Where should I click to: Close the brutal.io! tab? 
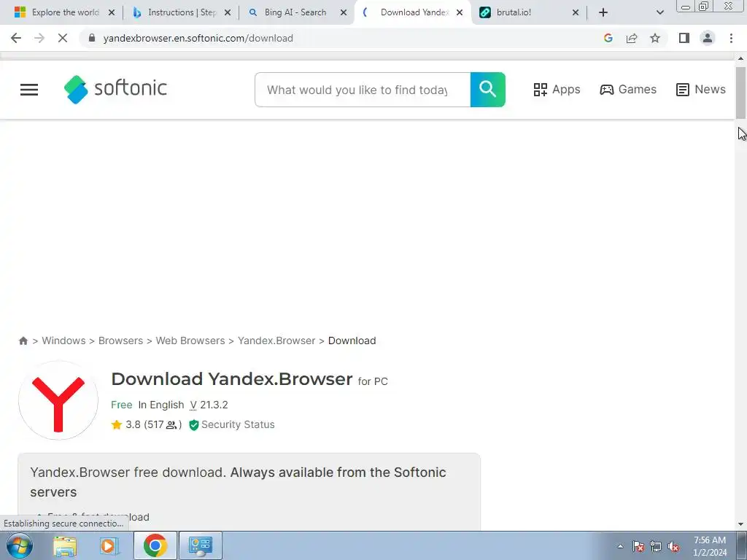point(576,12)
